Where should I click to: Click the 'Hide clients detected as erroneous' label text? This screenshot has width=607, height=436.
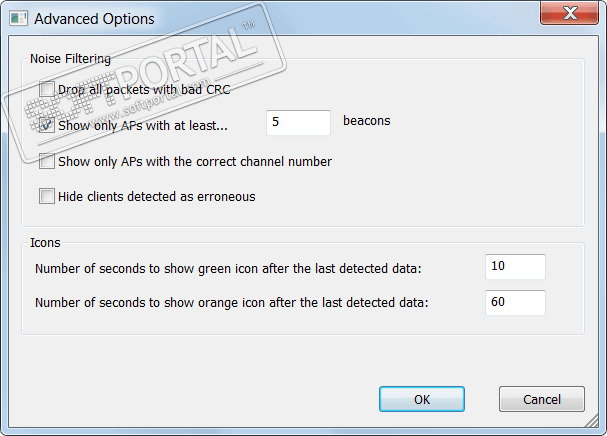pos(157,196)
